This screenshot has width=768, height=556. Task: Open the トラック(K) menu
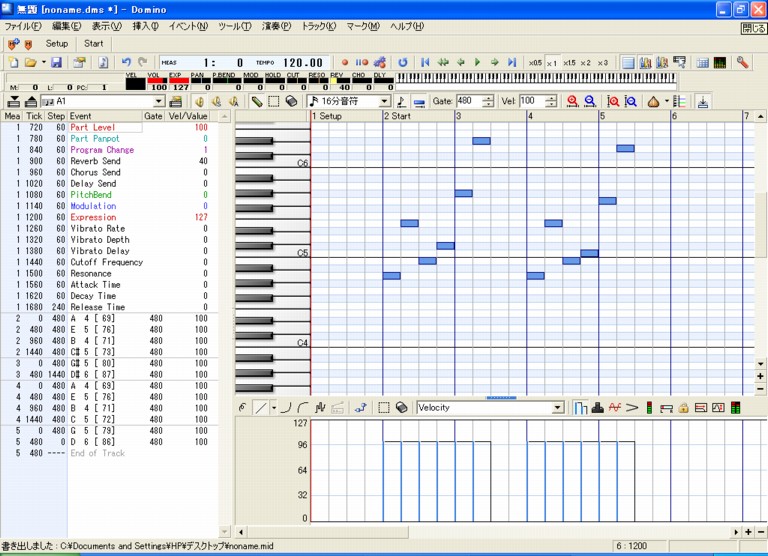coord(319,26)
